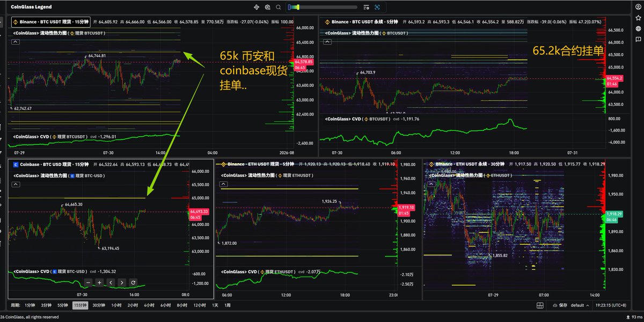Select the 1分钟 timeframe
The height and width of the screenshot is (322, 644).
pos(30,305)
